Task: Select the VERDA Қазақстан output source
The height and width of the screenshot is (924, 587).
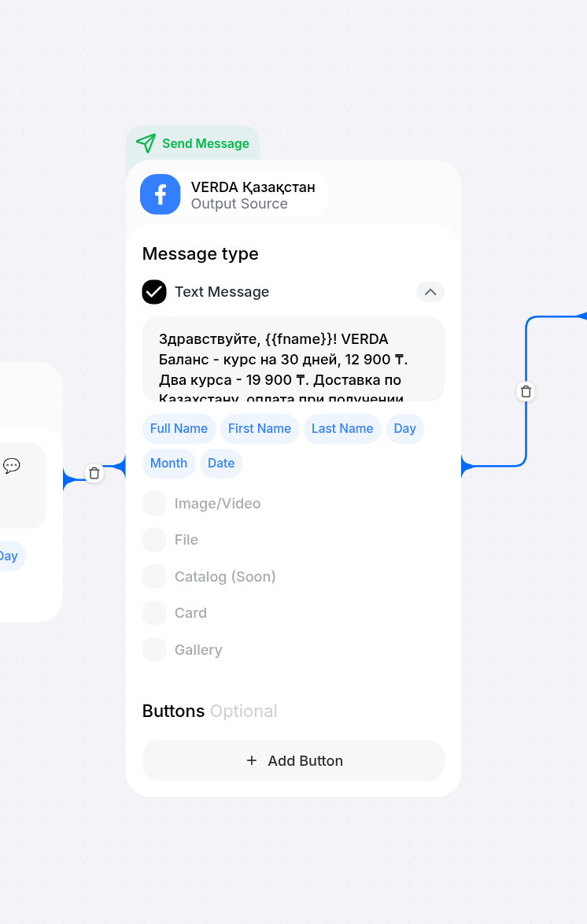Action: [234, 194]
